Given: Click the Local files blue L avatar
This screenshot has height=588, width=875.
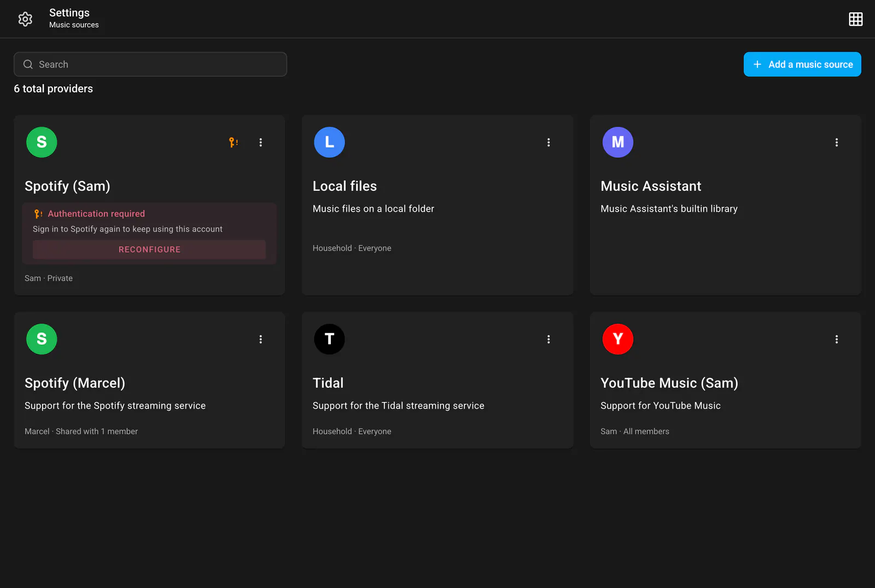Looking at the screenshot, I should coord(329,142).
